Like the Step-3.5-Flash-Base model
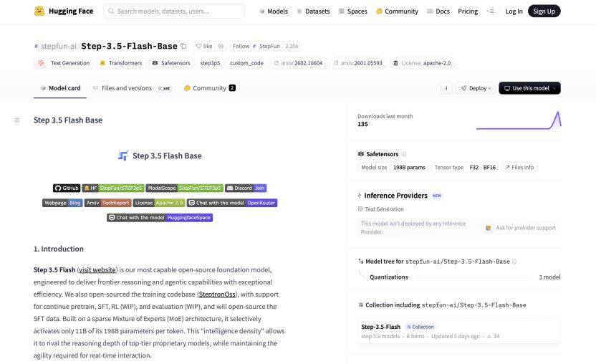Screen dimensions: 596x364 click(204, 46)
